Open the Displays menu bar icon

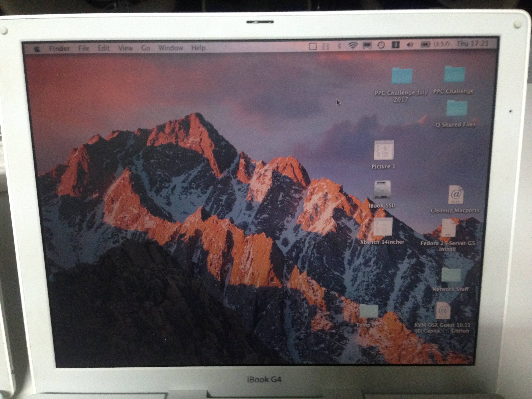(367, 45)
